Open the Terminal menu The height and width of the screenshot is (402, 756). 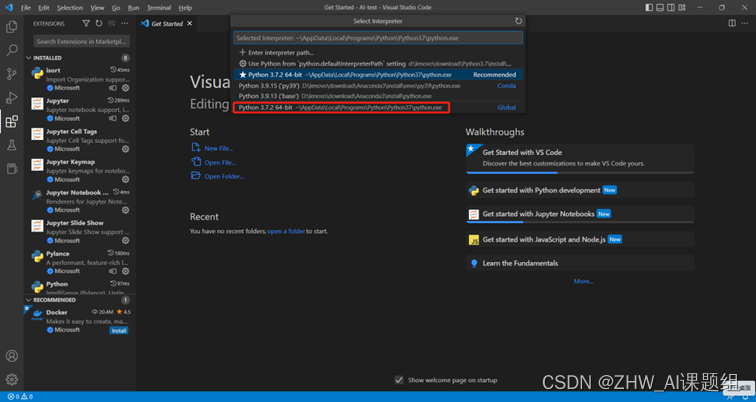tap(159, 8)
